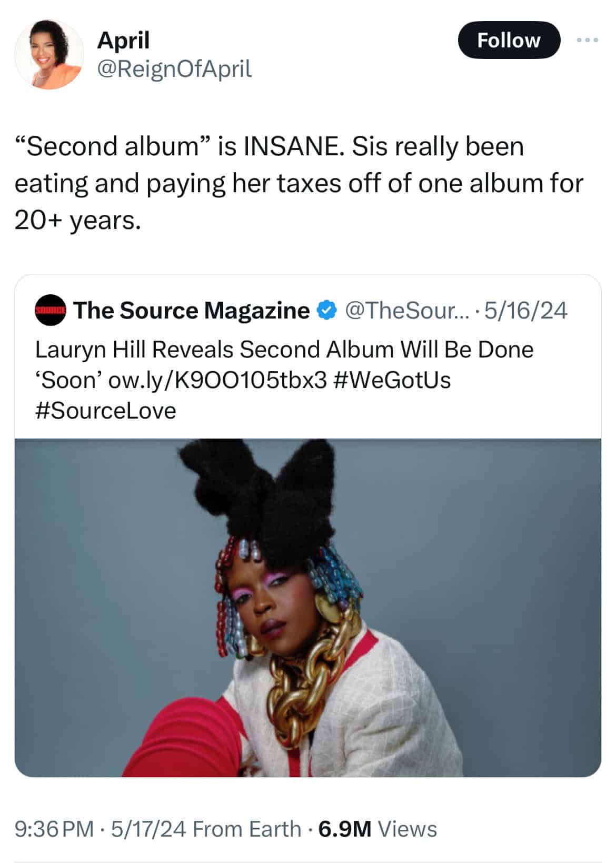This screenshot has width=616, height=863.
Task: Follow the ReignOfApril account
Action: point(509,40)
